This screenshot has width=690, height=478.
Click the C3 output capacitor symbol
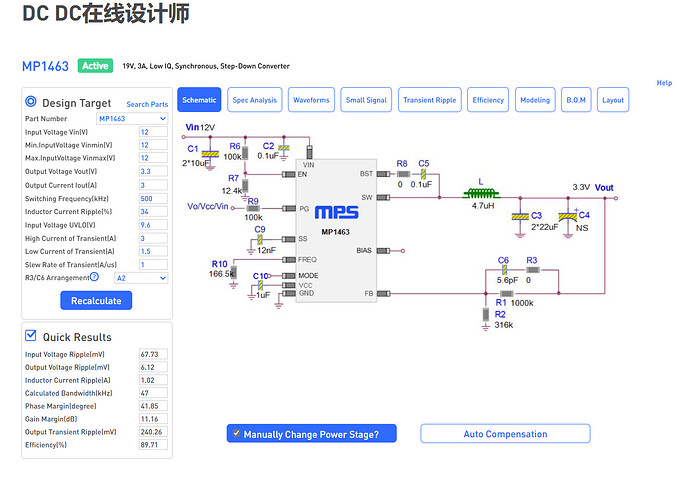[520, 216]
